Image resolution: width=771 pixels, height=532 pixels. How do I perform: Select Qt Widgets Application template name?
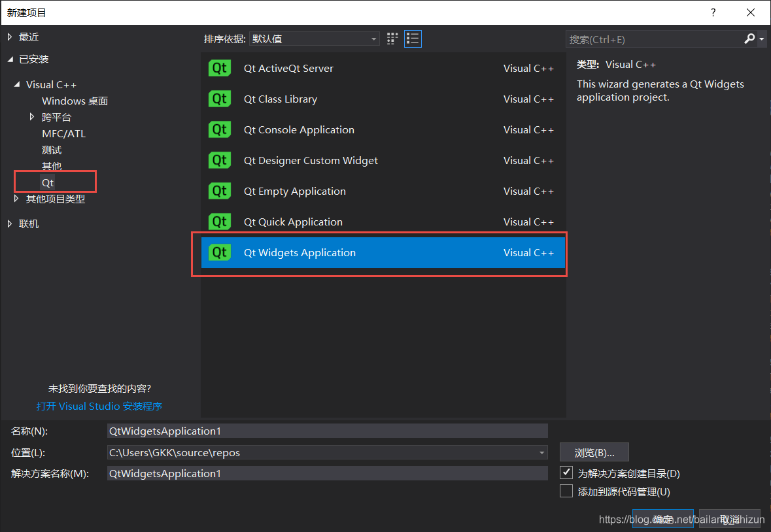click(x=300, y=252)
